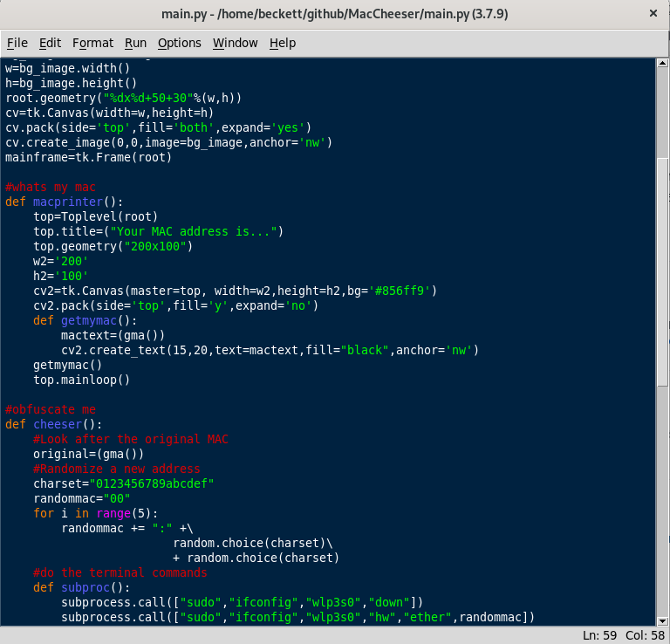Click the line 'top.mainloop()'
670x644 pixels.
point(82,380)
